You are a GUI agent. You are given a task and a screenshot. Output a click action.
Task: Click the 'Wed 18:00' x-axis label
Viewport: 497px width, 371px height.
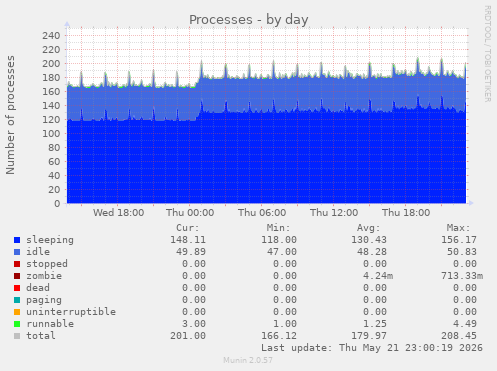point(118,213)
